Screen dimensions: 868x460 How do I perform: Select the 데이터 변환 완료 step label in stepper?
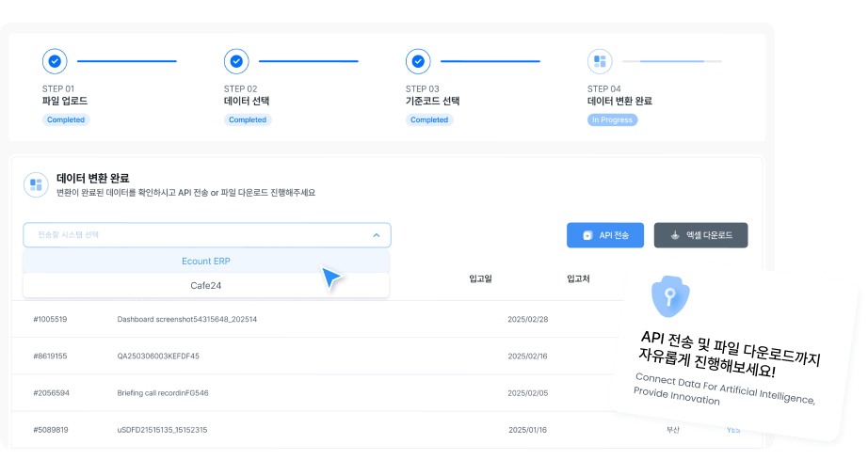click(619, 102)
